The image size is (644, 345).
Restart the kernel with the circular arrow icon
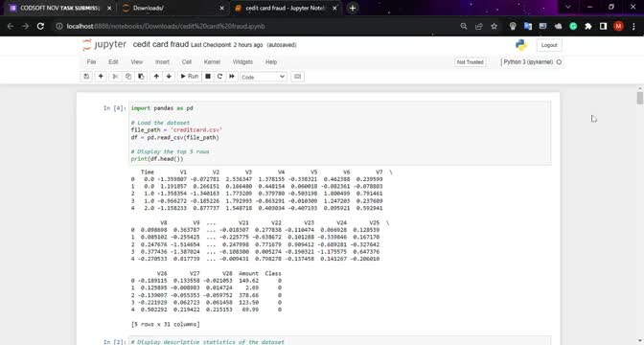click(219, 77)
